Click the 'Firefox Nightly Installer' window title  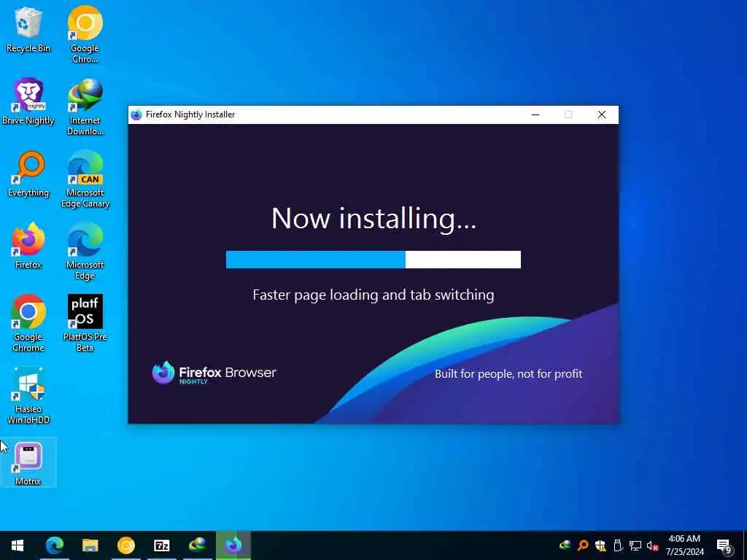190,114
